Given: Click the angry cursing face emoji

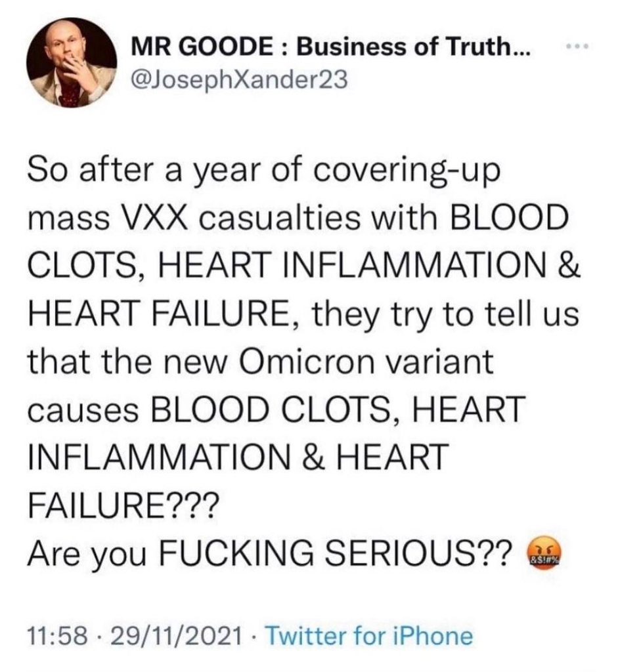Looking at the screenshot, I should click(x=543, y=552).
